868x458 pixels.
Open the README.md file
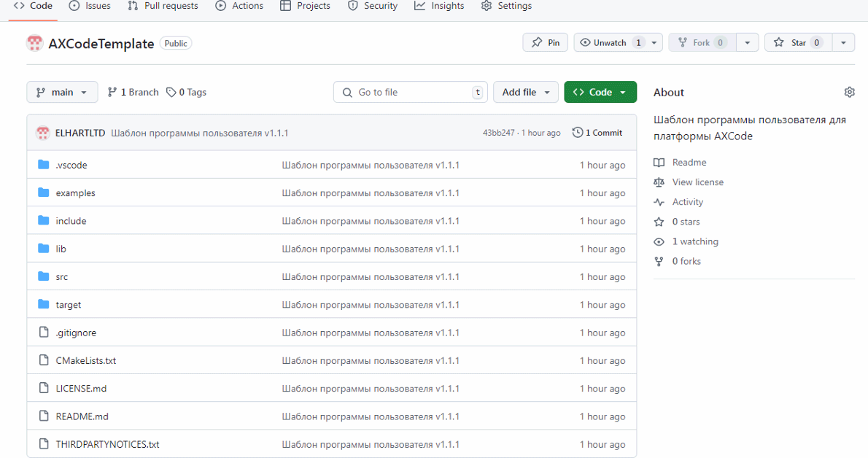pos(82,416)
